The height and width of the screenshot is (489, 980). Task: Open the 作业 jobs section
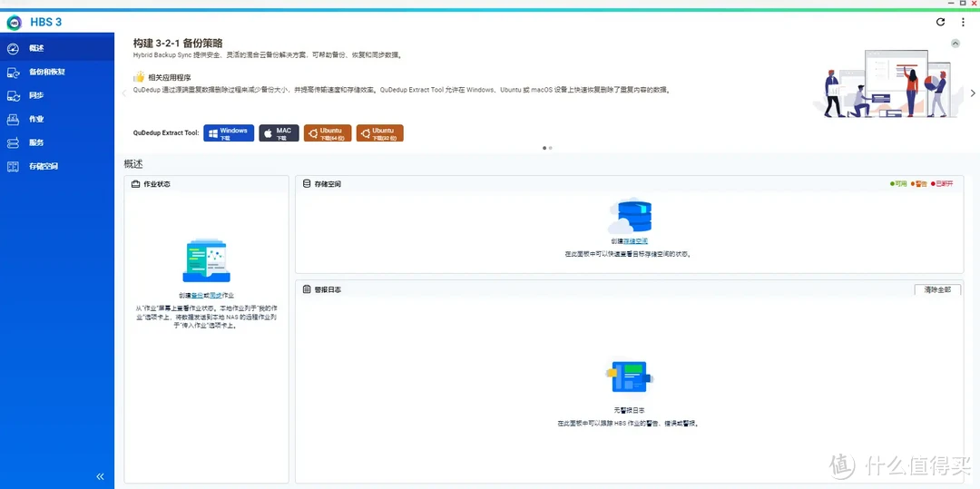tap(57, 119)
